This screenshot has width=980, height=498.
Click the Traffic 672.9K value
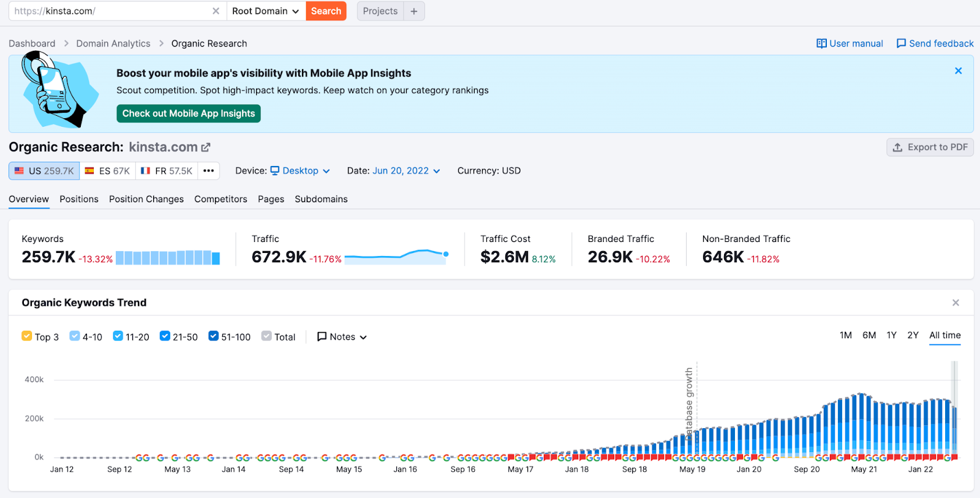(x=279, y=257)
